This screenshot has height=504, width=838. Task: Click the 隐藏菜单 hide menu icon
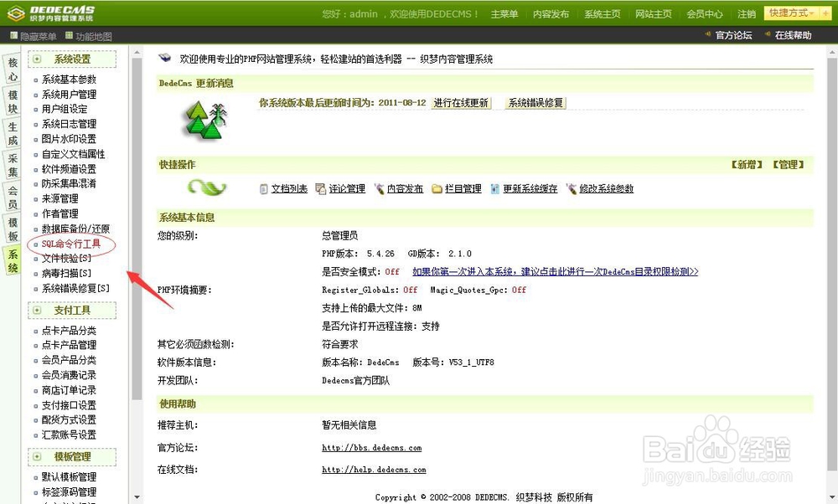coord(14,36)
